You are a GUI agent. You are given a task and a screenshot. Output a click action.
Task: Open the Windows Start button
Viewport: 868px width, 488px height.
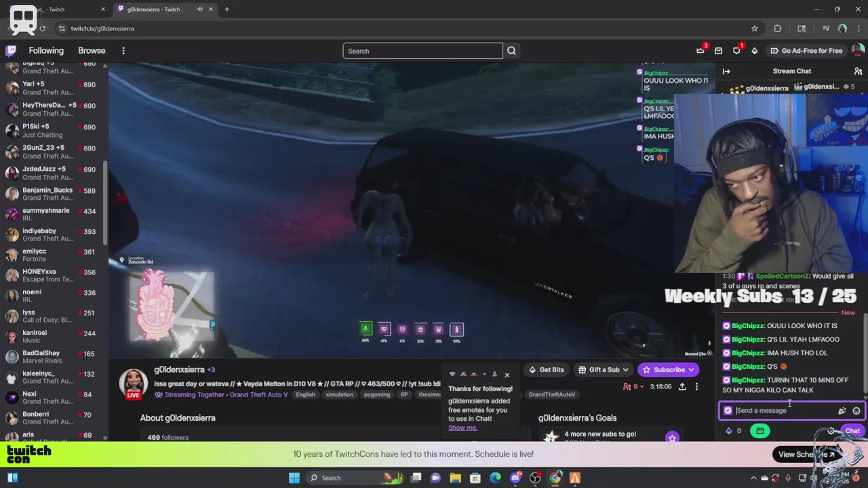tap(294, 478)
